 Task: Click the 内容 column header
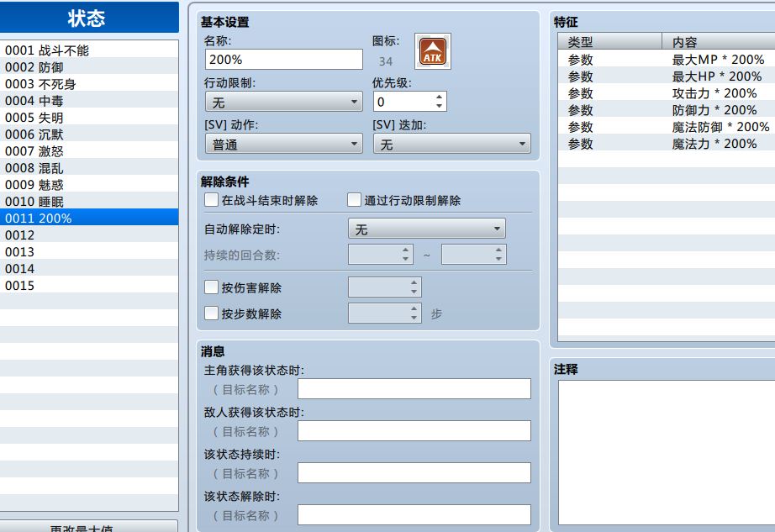coord(719,41)
